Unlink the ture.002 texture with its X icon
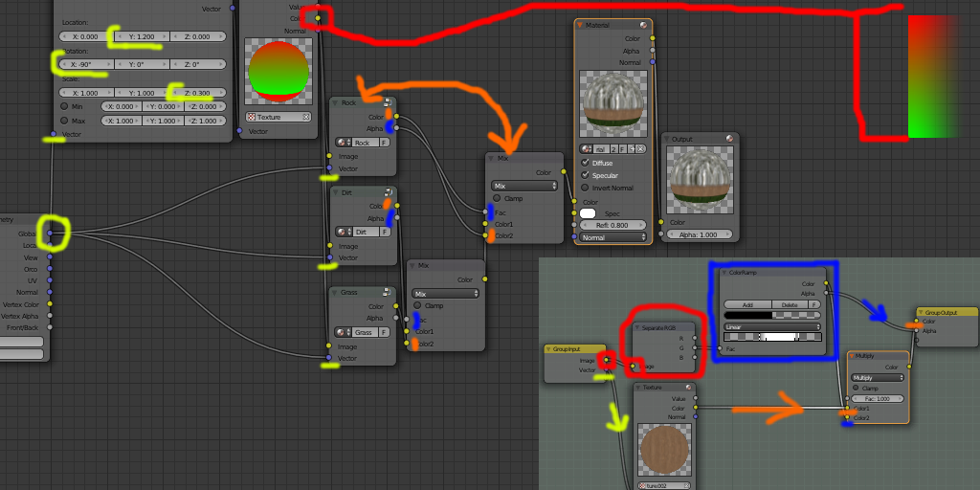This screenshot has height=490, width=980. pyautogui.click(x=686, y=485)
